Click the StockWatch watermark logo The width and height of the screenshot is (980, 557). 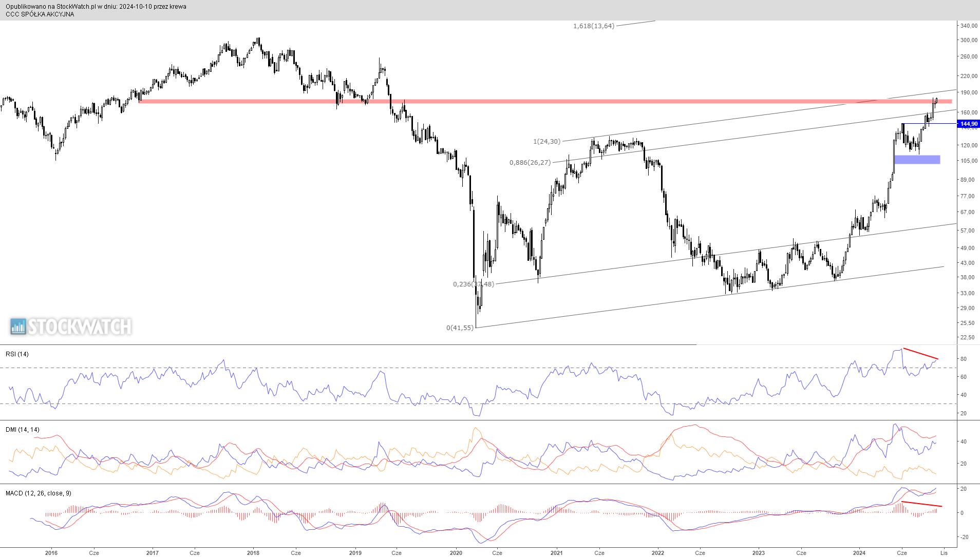point(71,326)
